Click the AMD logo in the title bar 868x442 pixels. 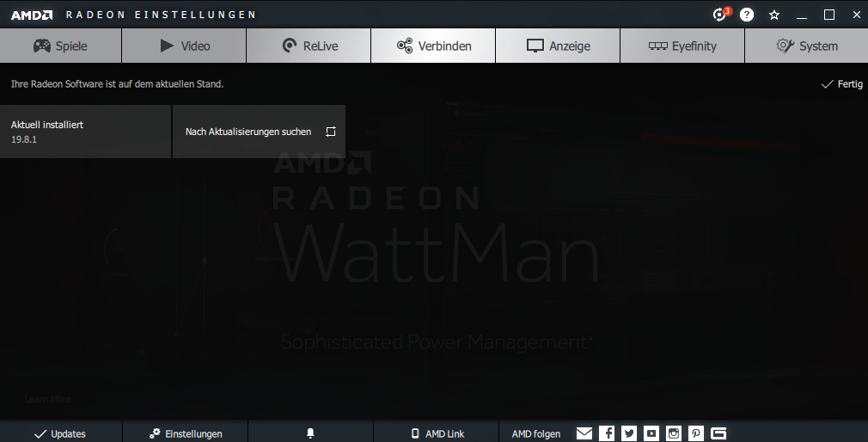(x=32, y=15)
